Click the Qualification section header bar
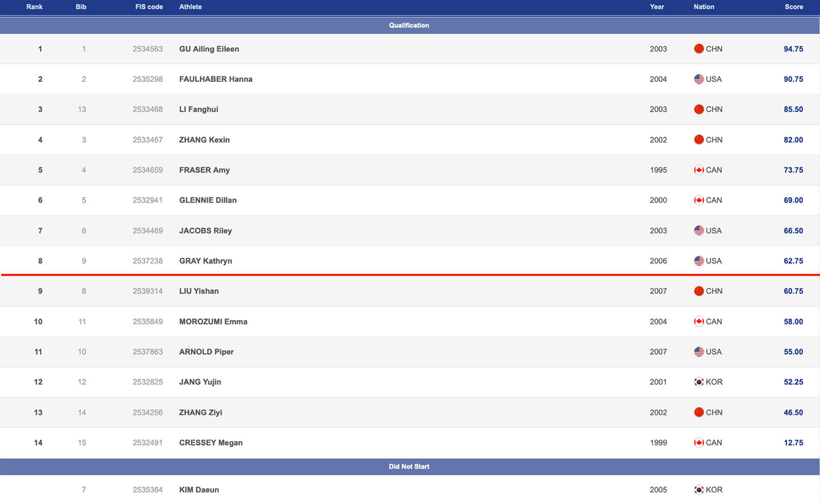The height and width of the screenshot is (504, 820). click(x=409, y=25)
